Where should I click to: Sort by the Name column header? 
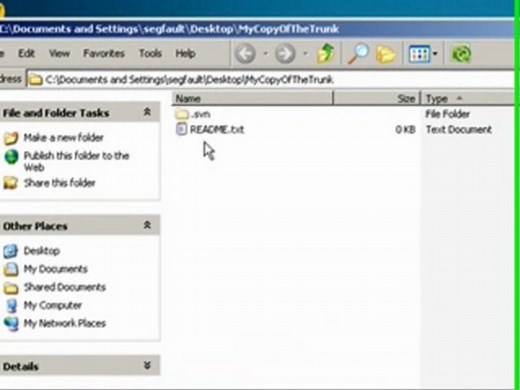coord(252,98)
